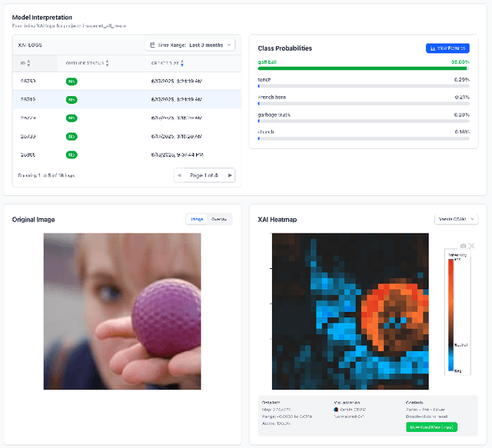
Task: Click the original golf ball image
Action: click(122, 311)
